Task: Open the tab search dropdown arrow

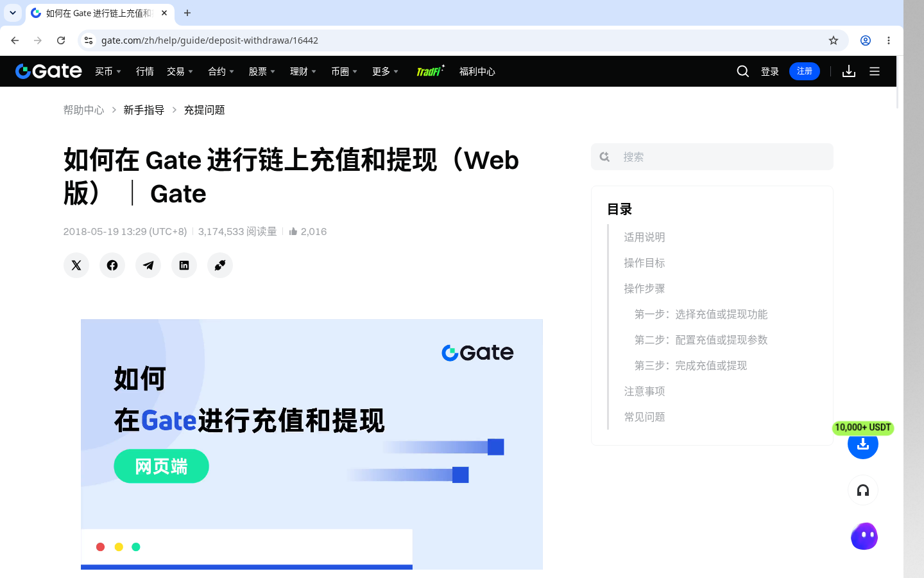Action: [13, 13]
